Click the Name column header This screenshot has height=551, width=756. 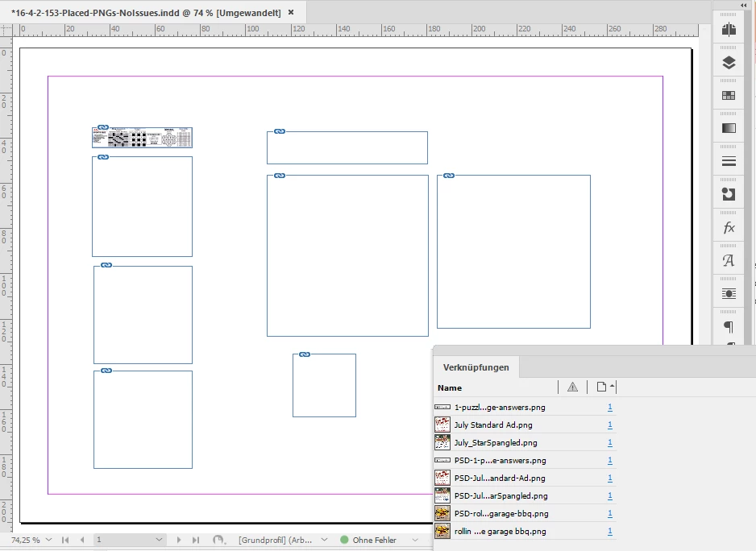pos(450,388)
